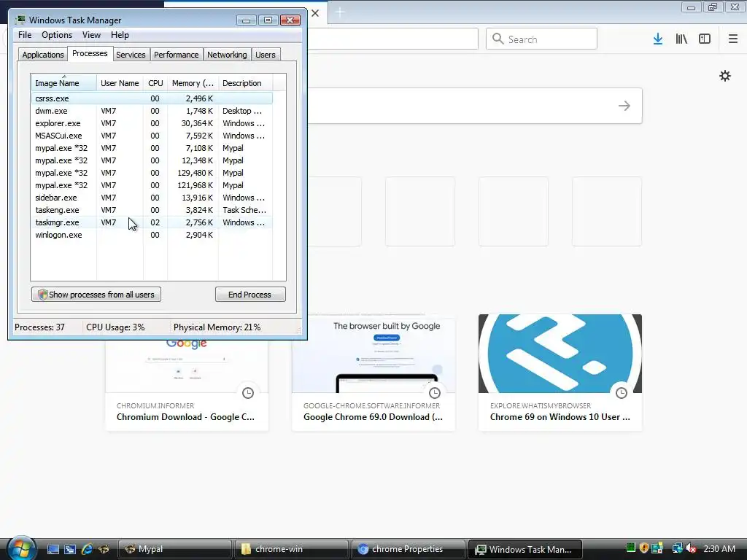Image resolution: width=747 pixels, height=560 pixels.
Task: Select mypal.exe using 129,480 K memory
Action: click(x=152, y=173)
